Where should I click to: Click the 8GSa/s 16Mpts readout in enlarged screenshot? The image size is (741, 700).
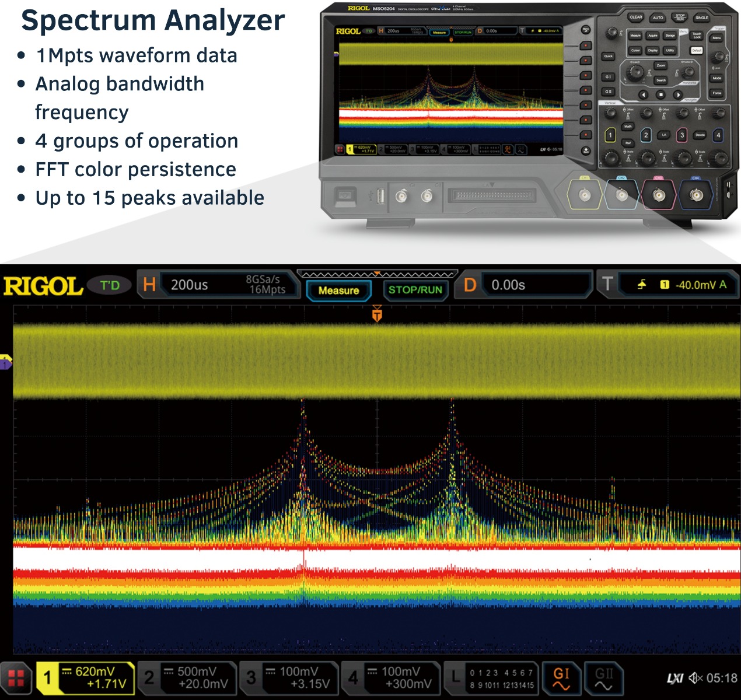[265, 284]
